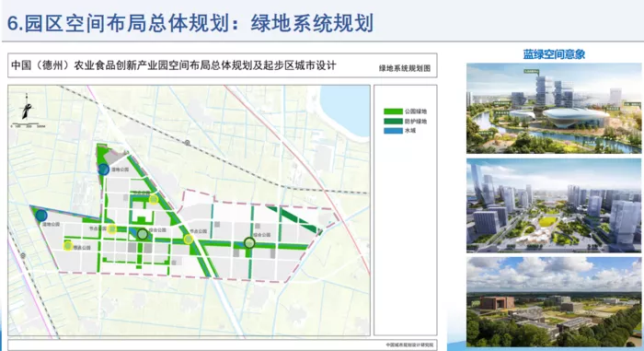Select the blue wetland marker at west corner
Viewport: 644px width, 351px height.
[41, 216]
